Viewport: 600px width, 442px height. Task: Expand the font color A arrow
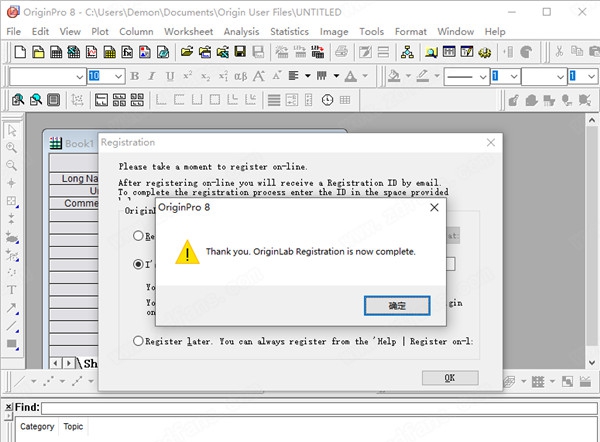(x=365, y=76)
